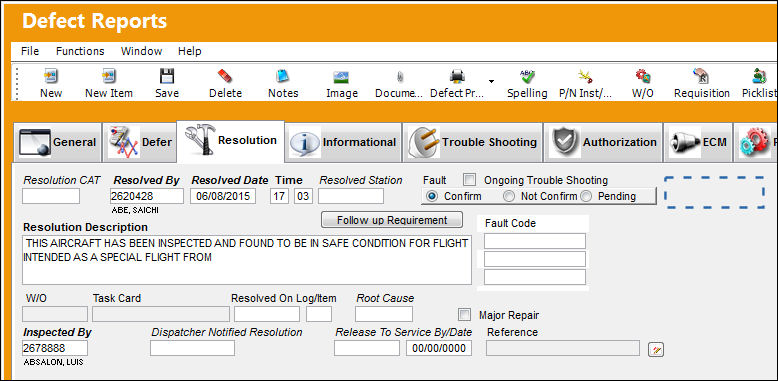Click the Resolution CAT field
778x381 pixels.
(51, 196)
